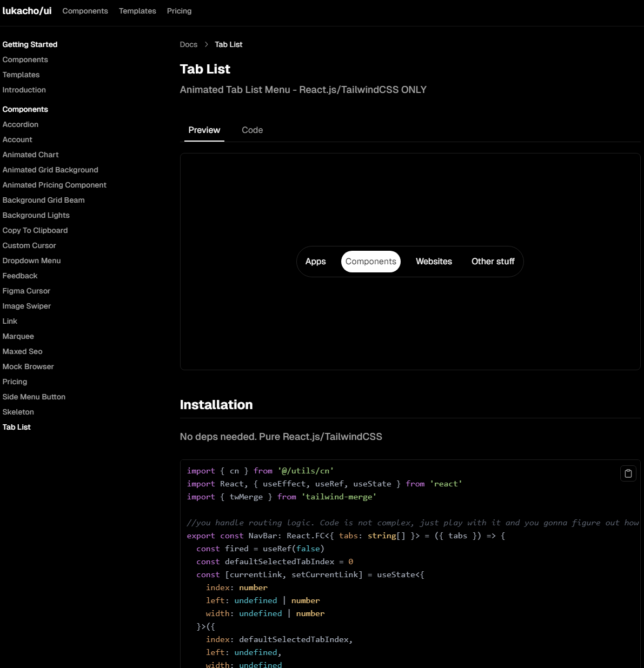Viewport: 644px width, 668px height.
Task: Copy the installation code with clipboard icon
Action: coord(628,473)
